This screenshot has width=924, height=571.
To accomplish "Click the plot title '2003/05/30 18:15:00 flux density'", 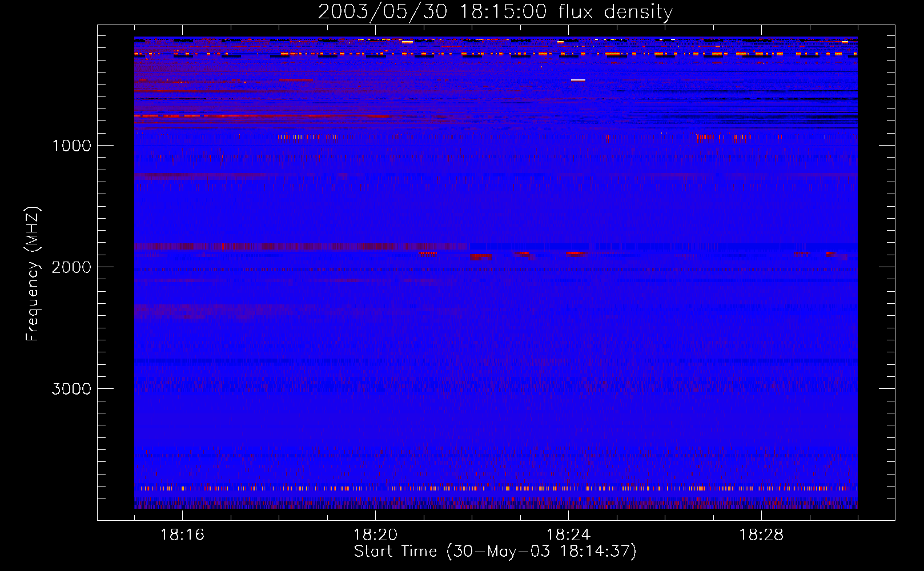I will coord(495,12).
